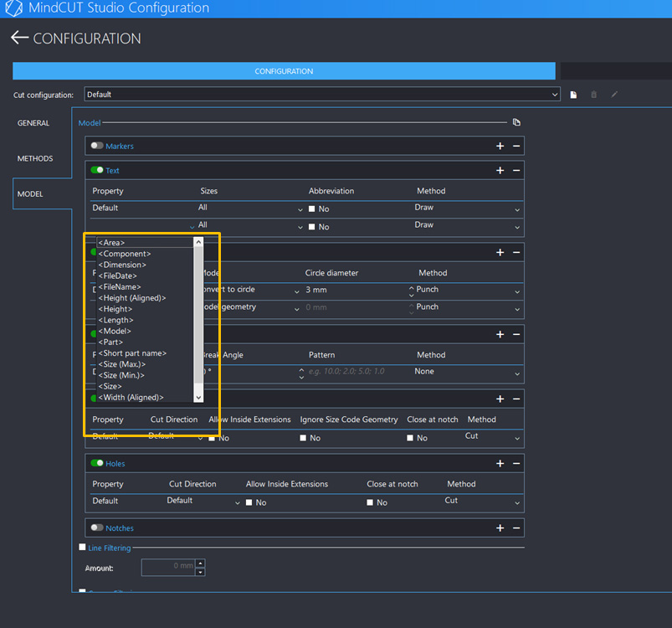Copy Model settings with the copy icon
672x628 pixels.
pyautogui.click(x=516, y=122)
